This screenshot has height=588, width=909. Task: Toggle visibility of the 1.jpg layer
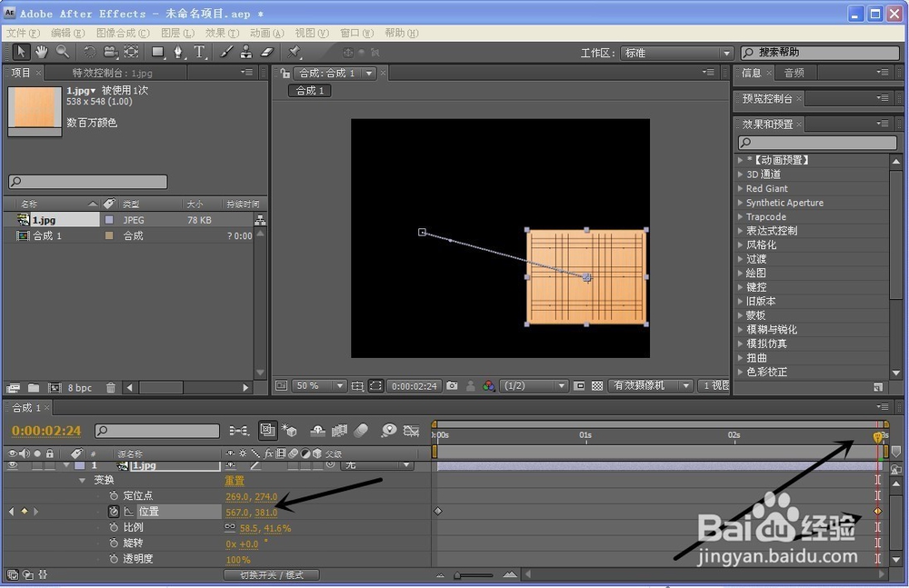click(12, 465)
